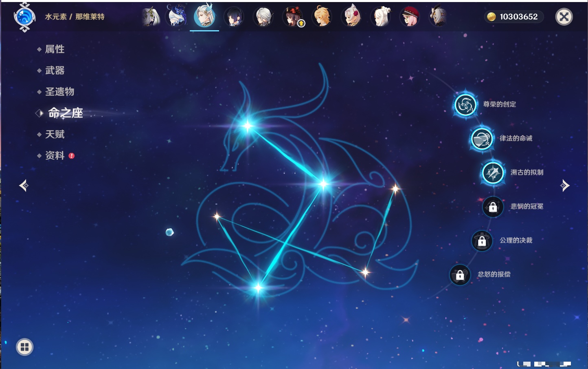Click the 水元素 / 那维莱特 title text
Screen dimensions: 588x369
pos(75,17)
